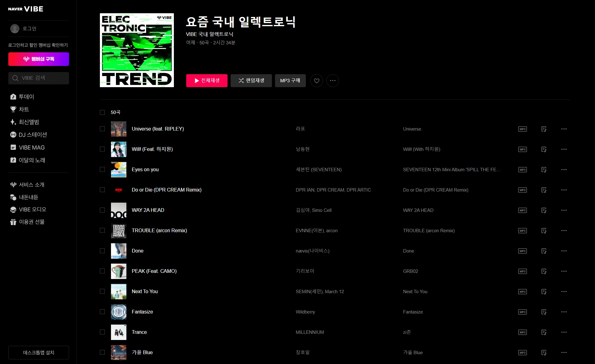Click the MP3 icon for the Done track

[x=523, y=251]
